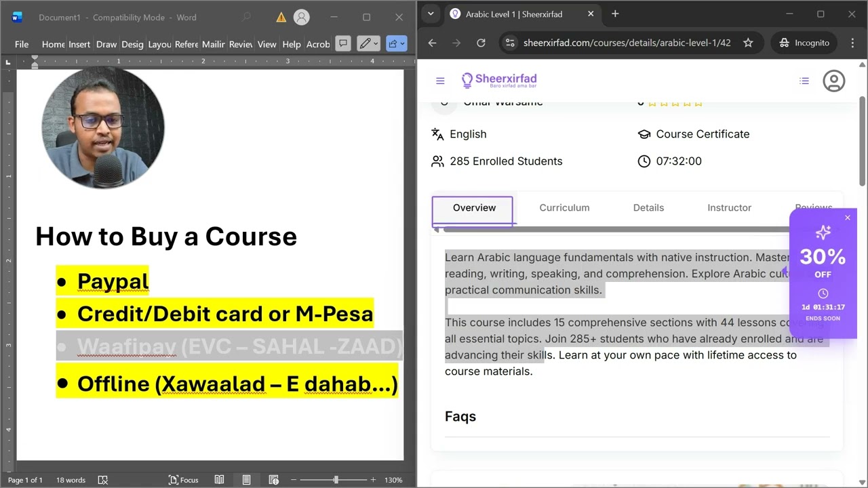The height and width of the screenshot is (488, 868).
Task: Open the View ribbon tab
Action: [267, 44]
